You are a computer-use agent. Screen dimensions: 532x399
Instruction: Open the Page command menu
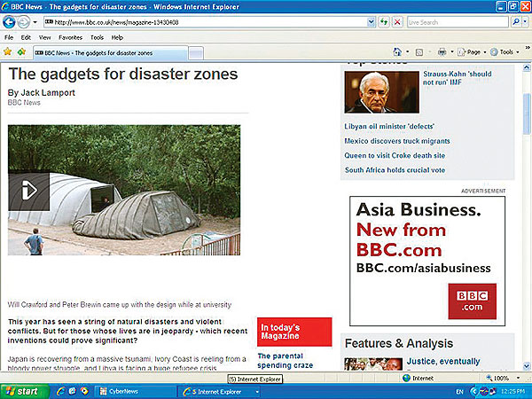(472, 52)
